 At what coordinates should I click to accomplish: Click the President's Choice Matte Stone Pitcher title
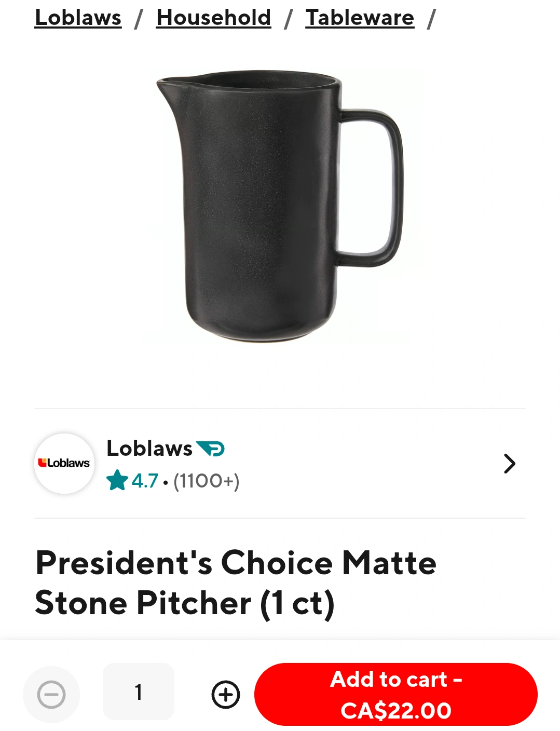(236, 583)
